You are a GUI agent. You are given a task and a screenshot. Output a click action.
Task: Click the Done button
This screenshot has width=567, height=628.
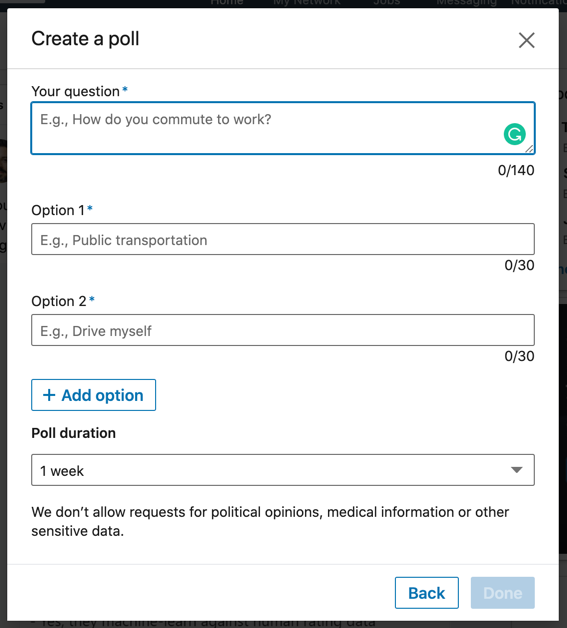(x=503, y=593)
